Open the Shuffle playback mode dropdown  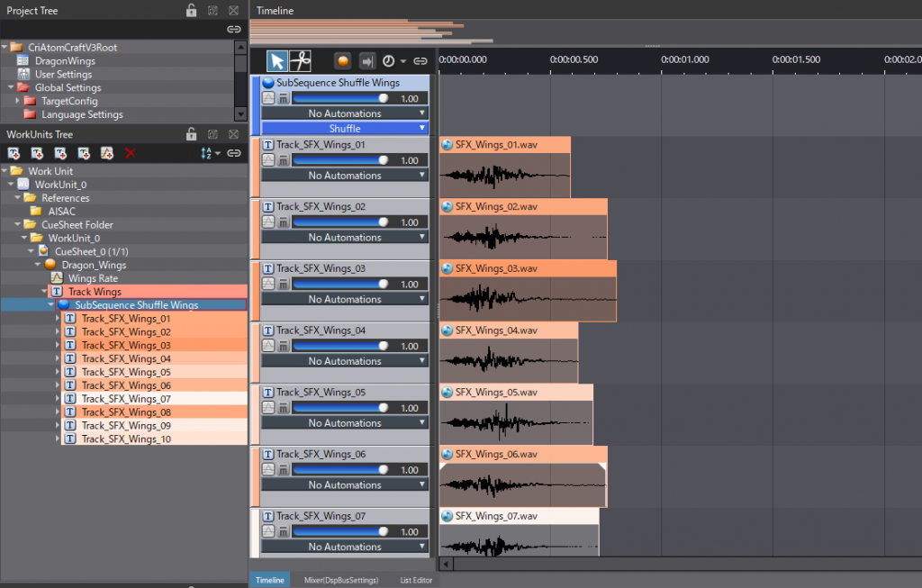click(345, 128)
